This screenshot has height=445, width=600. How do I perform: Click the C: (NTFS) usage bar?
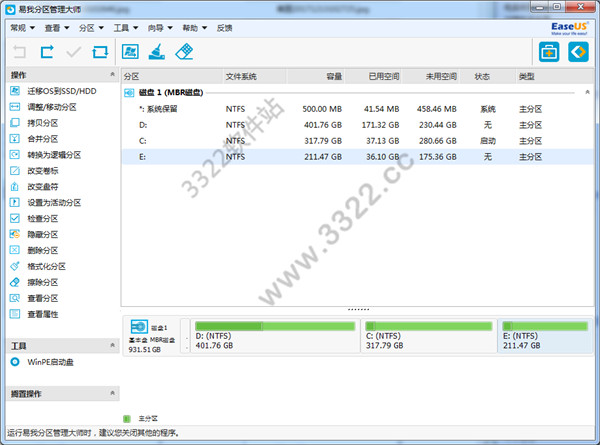point(429,326)
